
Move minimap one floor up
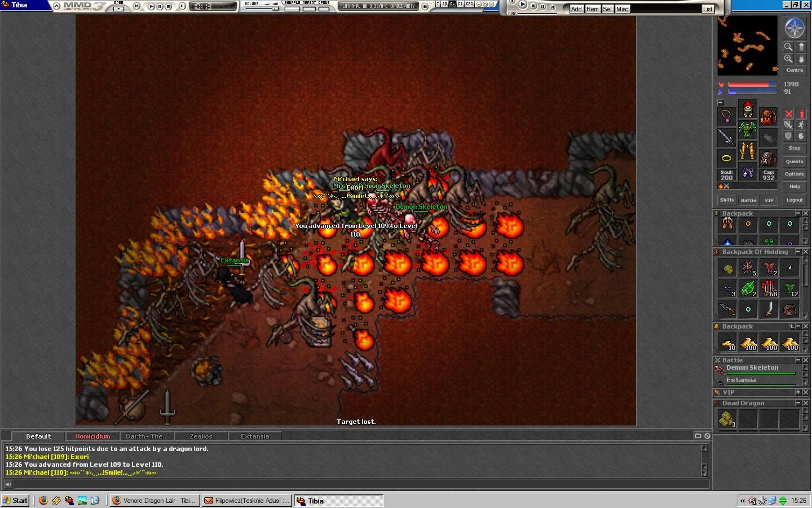pos(801,47)
